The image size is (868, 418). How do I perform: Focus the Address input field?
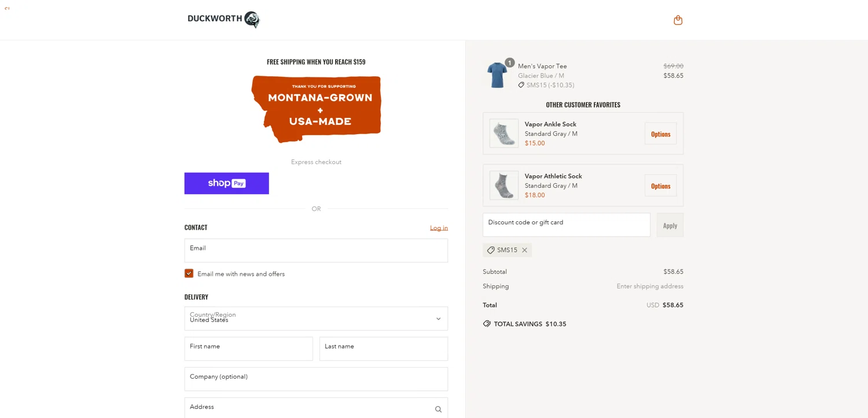click(316, 408)
